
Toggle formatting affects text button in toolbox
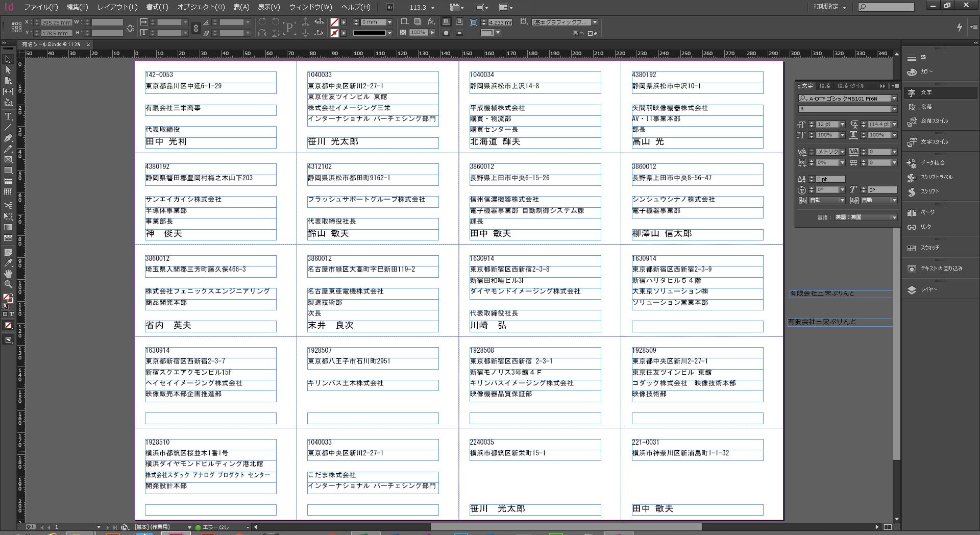(x=12, y=314)
